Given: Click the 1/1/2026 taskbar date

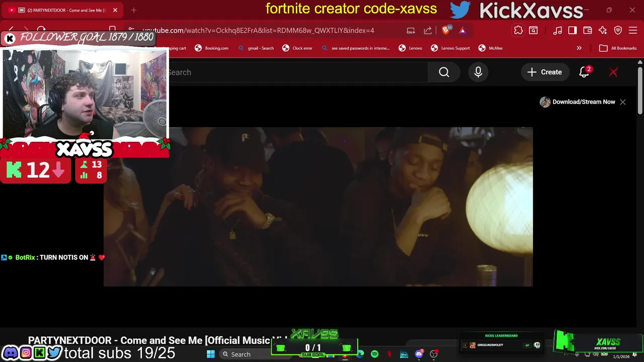Looking at the screenshot, I should point(621,356).
